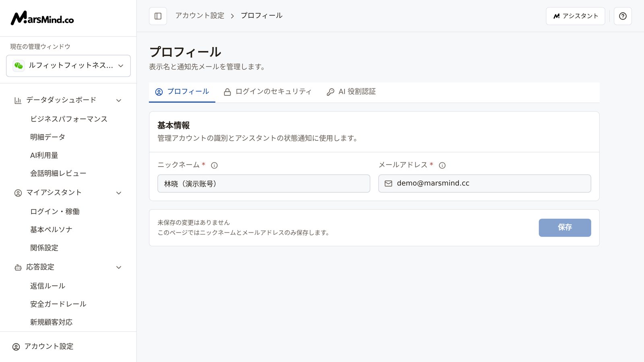Click the MarsMind.co logo
The image size is (644, 362).
pos(42,18)
